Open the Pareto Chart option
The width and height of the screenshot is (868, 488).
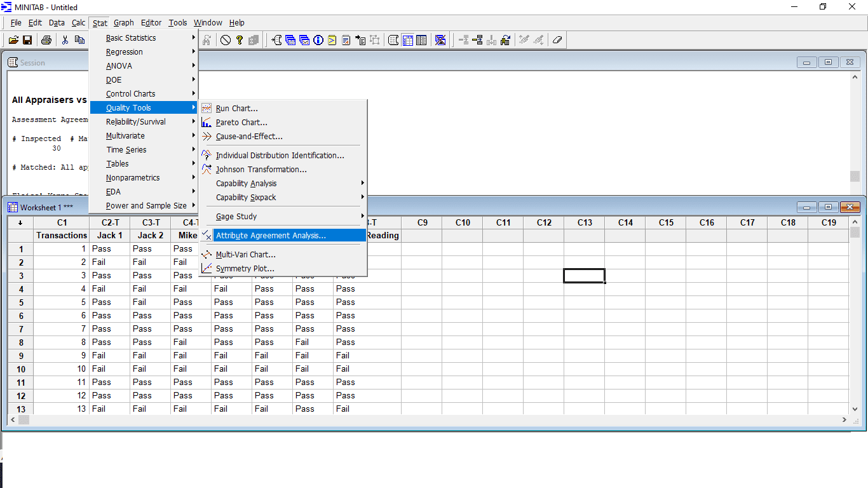click(x=241, y=123)
